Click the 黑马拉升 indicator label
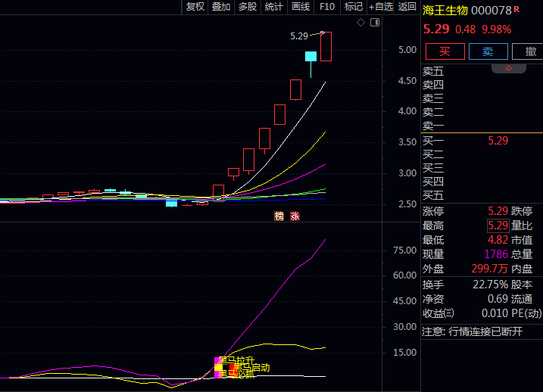The image size is (543, 392). click(x=237, y=360)
